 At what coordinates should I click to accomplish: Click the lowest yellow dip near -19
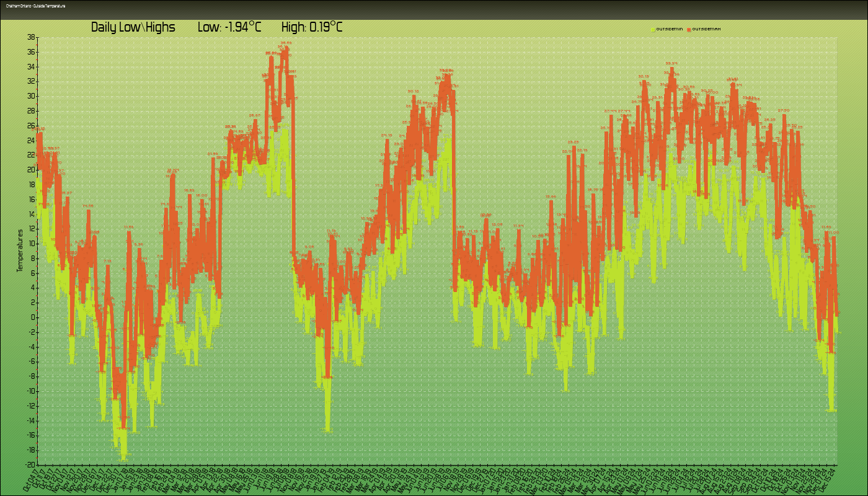point(123,459)
